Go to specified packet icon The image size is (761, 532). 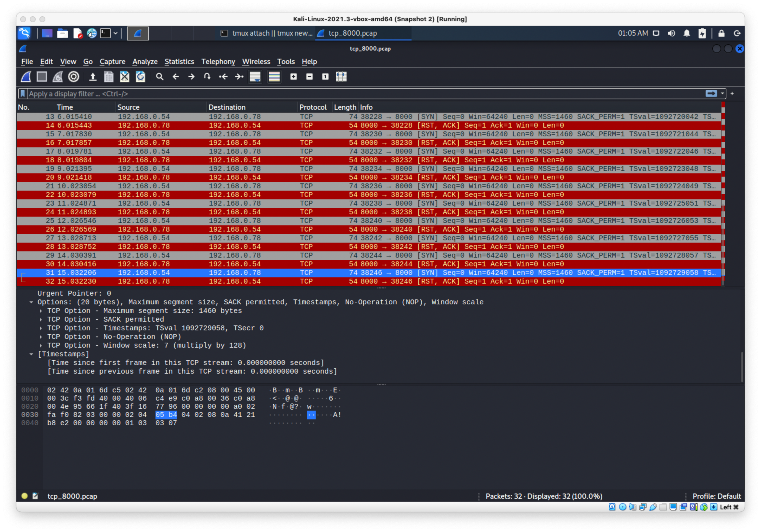(x=207, y=77)
